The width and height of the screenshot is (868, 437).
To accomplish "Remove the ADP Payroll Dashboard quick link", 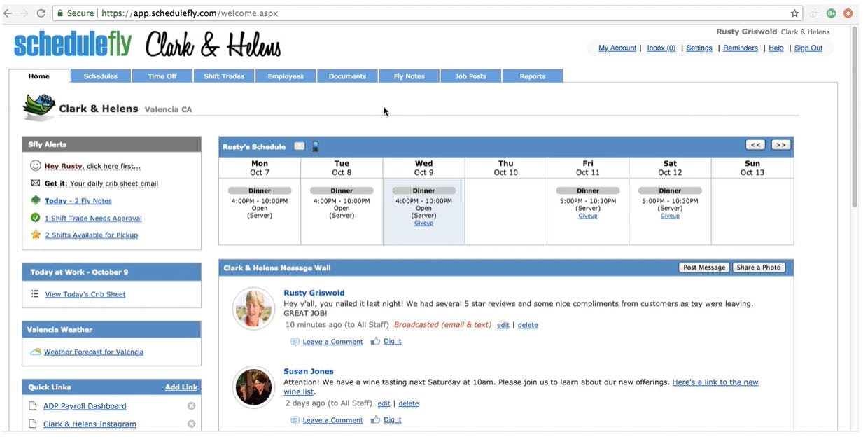I will tap(191, 406).
